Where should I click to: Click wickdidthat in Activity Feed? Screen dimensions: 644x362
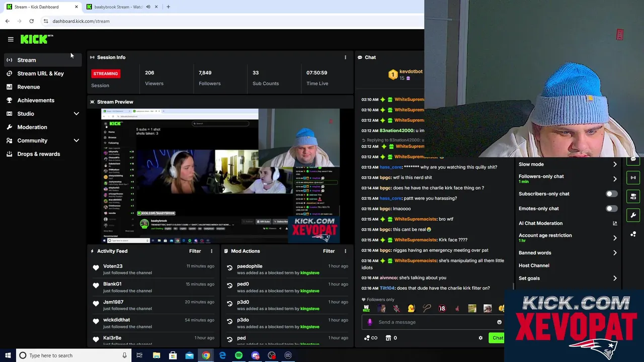[116, 320]
